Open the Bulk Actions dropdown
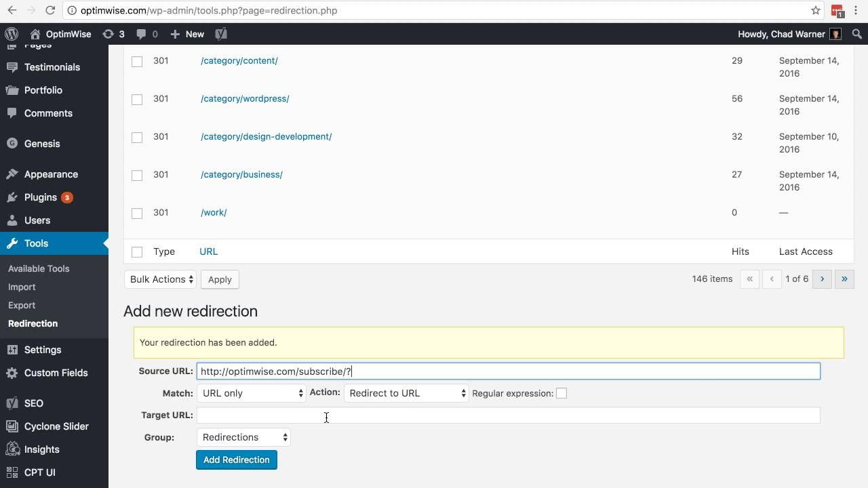868x488 pixels. tap(160, 279)
